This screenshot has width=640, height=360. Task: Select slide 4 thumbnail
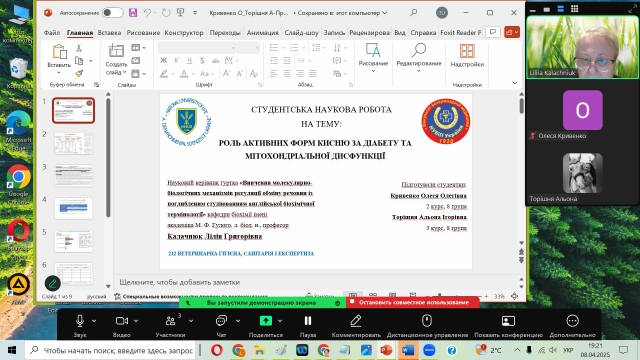(x=73, y=208)
